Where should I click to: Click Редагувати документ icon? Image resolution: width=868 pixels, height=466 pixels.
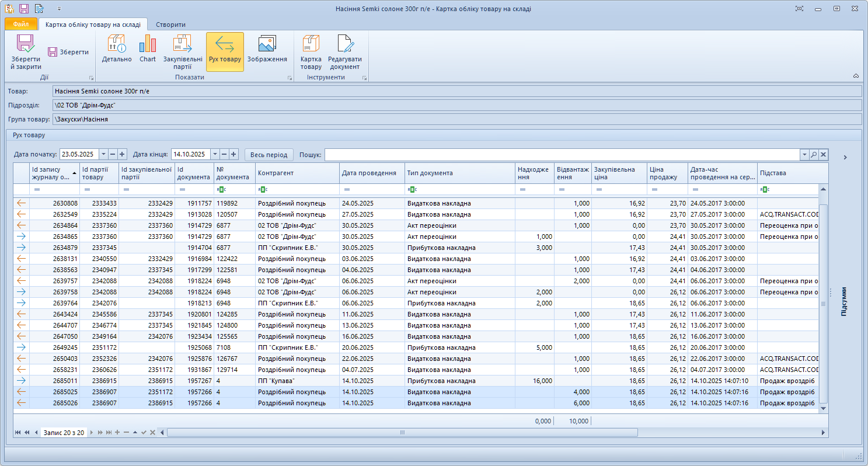[344, 52]
